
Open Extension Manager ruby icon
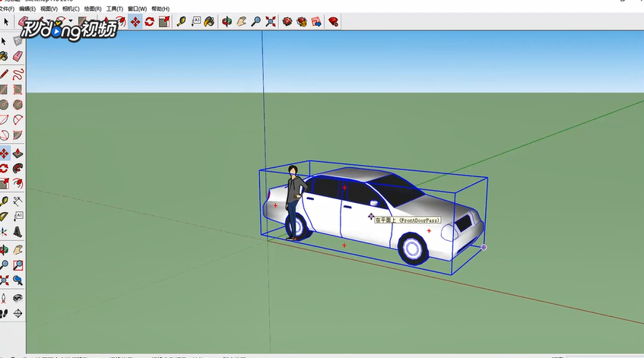pos(334,22)
